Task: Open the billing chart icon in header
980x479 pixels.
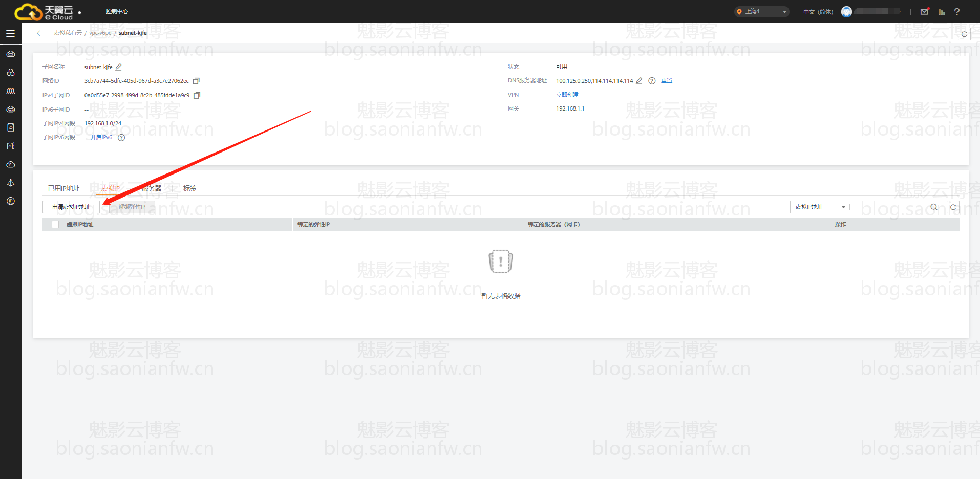Action: (942, 11)
